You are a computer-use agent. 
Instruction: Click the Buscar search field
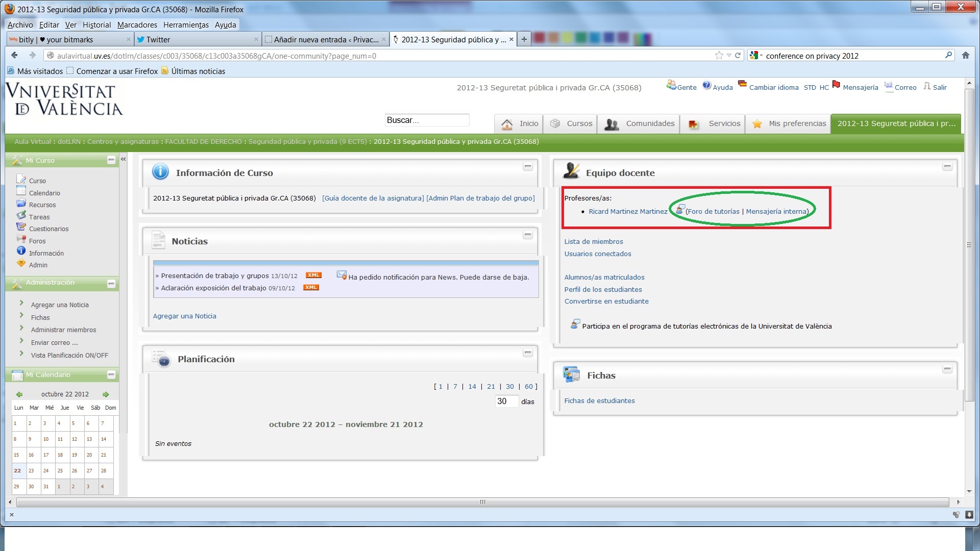[426, 120]
